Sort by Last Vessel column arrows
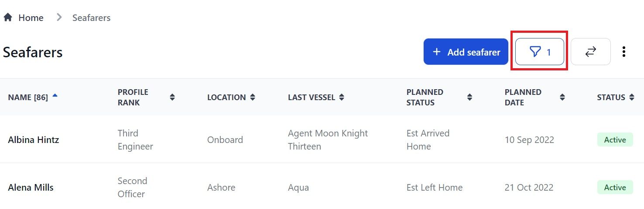The image size is (644, 209). click(x=342, y=98)
